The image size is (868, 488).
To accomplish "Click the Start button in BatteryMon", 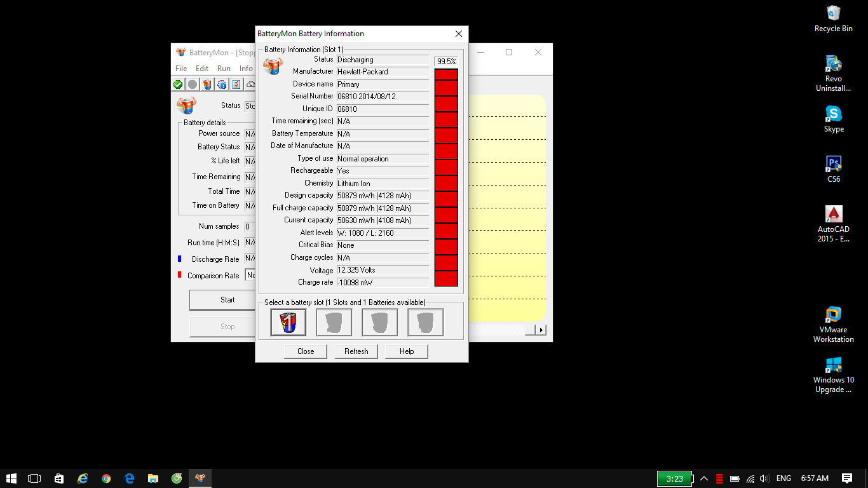I will pyautogui.click(x=222, y=300).
